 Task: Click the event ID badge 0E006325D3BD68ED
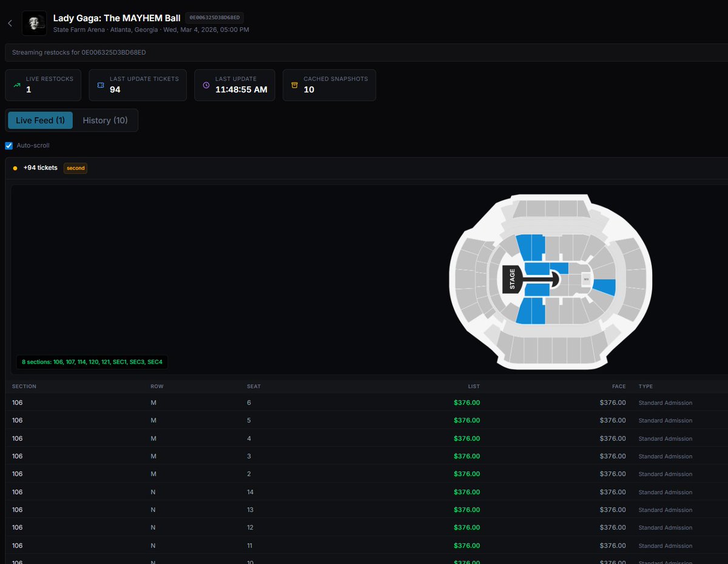[215, 18]
